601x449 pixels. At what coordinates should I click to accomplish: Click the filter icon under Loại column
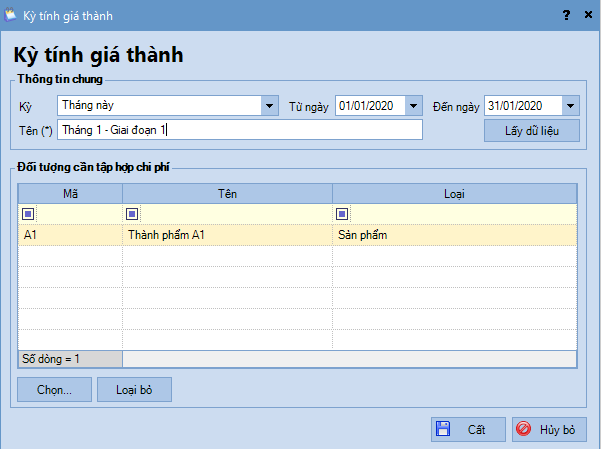pos(342,213)
